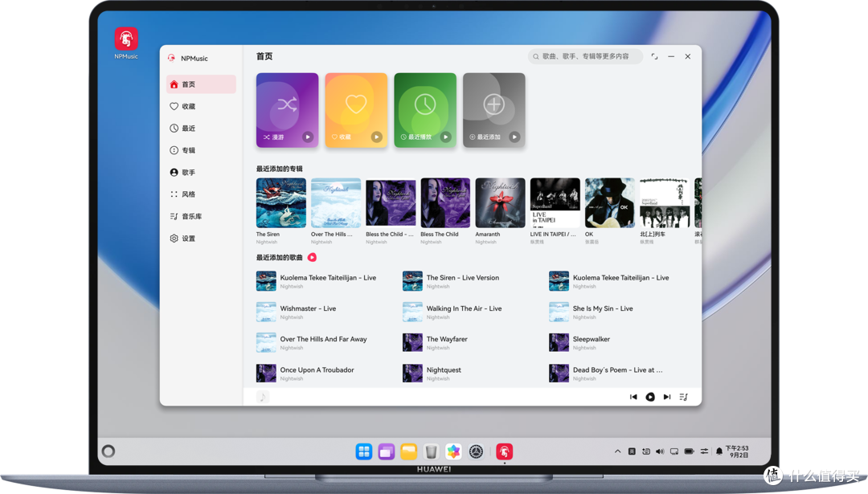Open the purple 漫游 shuffle card

[x=287, y=110]
